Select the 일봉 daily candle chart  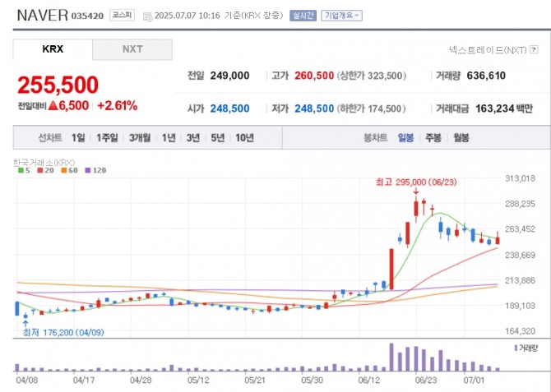coord(405,138)
